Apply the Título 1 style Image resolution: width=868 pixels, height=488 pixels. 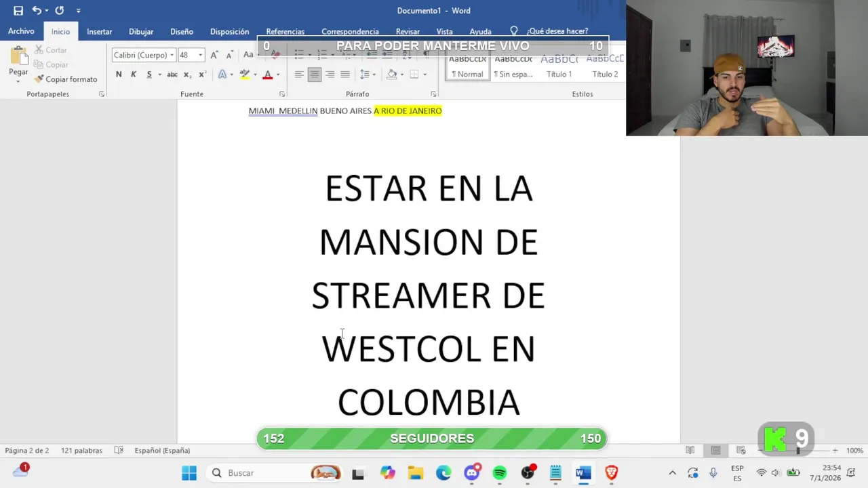(x=559, y=68)
